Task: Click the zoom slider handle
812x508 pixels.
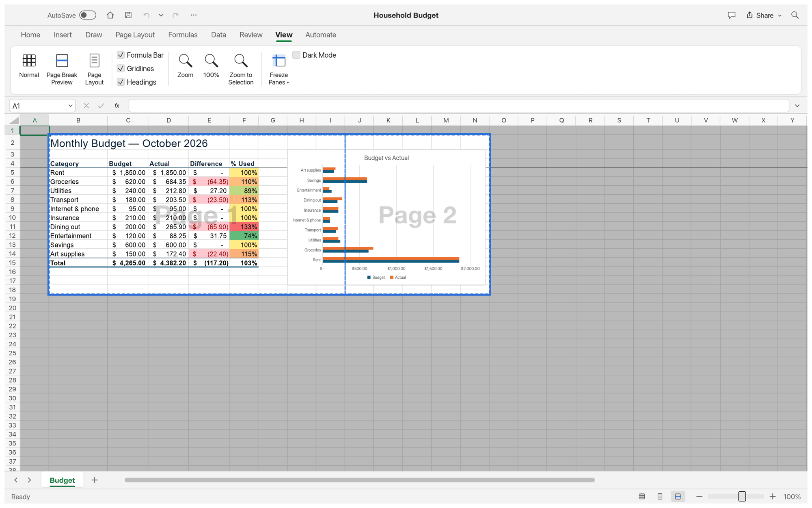Action: 742,496
